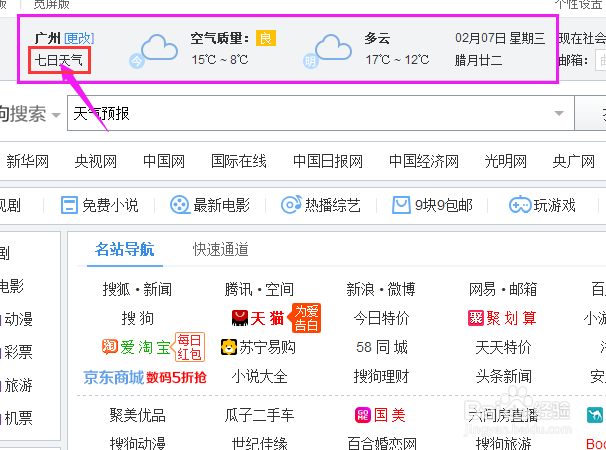Open the search engine dropdown arrow beside 搜索

56,115
